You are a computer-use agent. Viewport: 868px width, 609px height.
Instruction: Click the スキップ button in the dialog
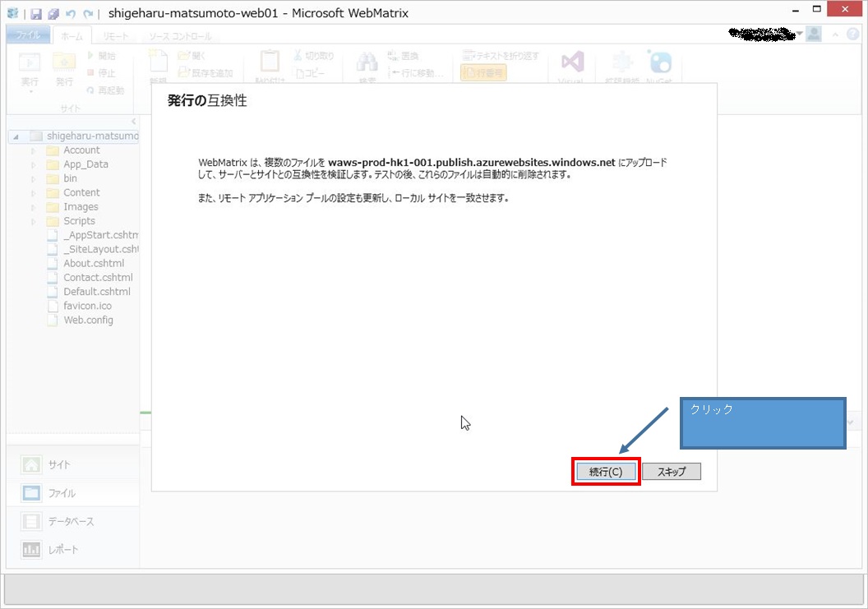pos(672,472)
